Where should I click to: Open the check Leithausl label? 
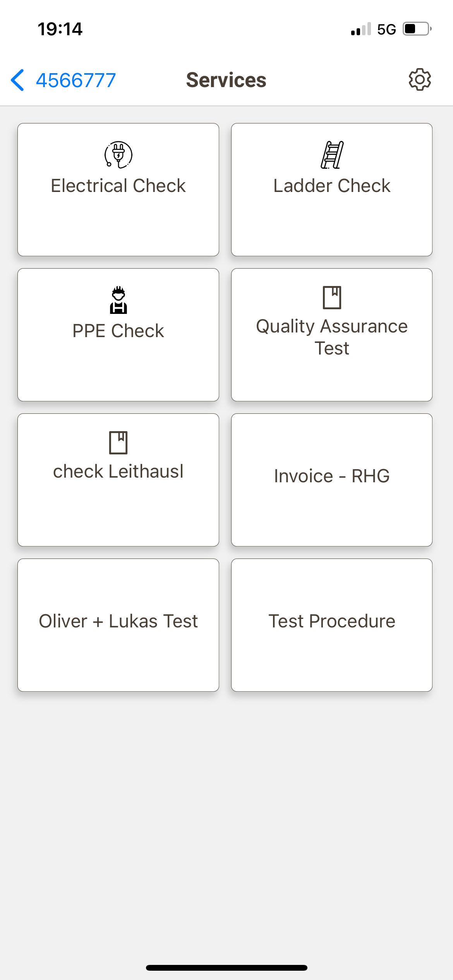(x=118, y=471)
